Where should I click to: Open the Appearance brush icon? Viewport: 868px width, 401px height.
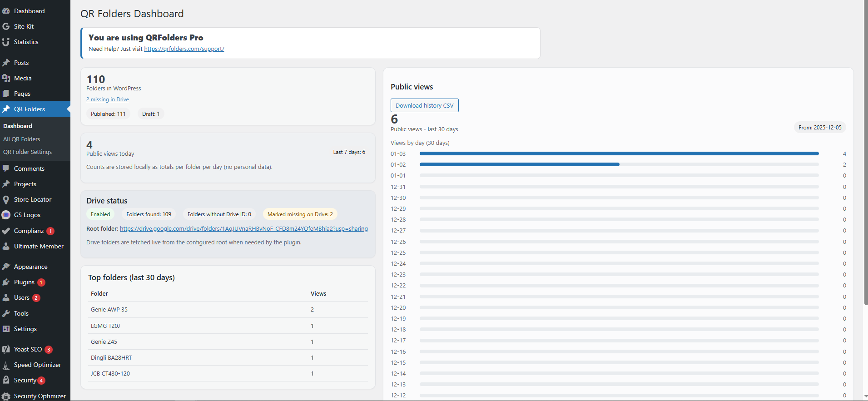pos(6,267)
